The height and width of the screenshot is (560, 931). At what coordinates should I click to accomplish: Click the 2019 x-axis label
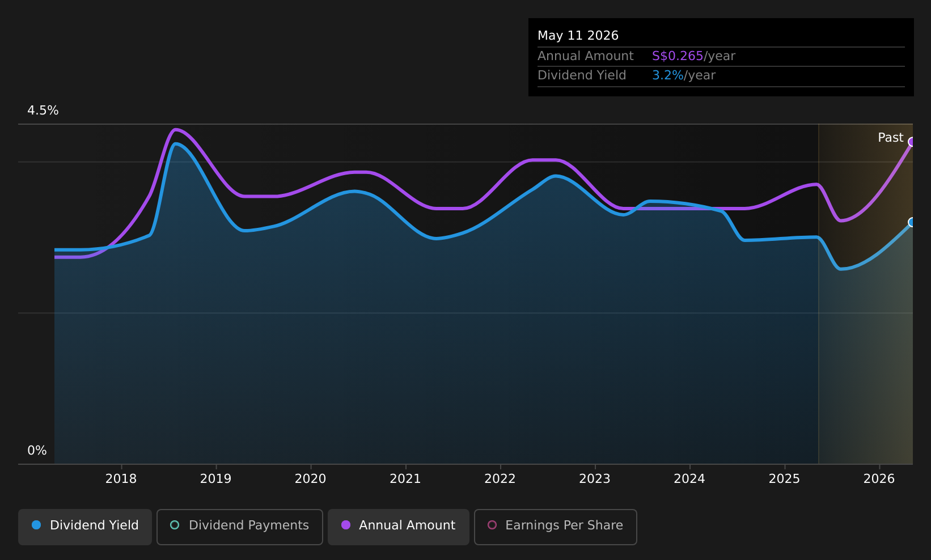click(x=216, y=479)
